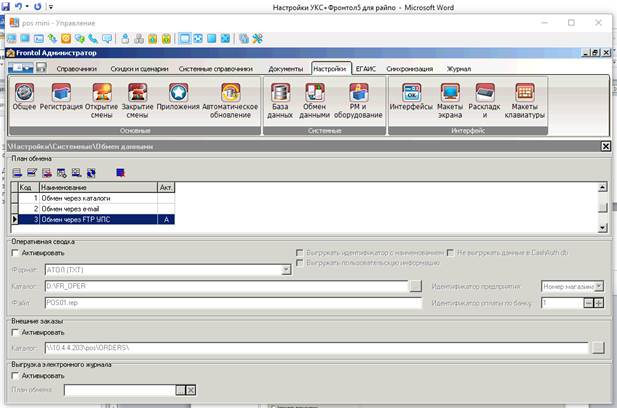617x408 pixels.
Task: Decrease Идентификатор оплаты по банку with minus
Action: 588,303
